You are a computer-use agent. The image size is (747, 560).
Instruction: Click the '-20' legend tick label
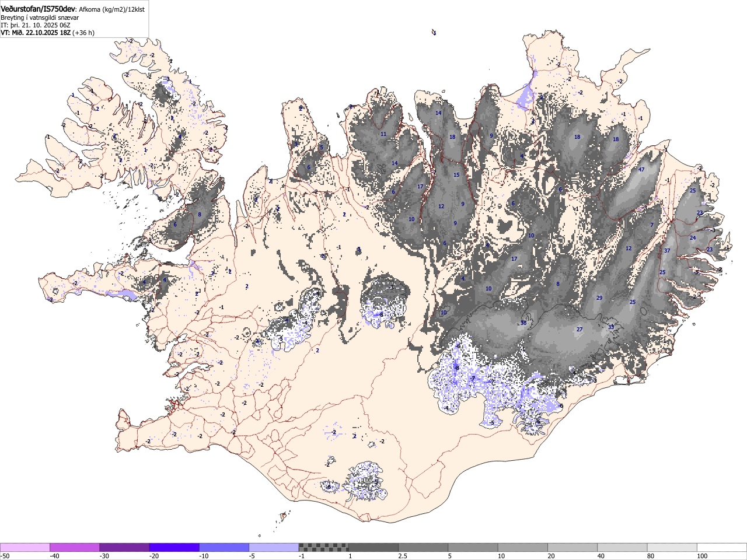click(154, 556)
